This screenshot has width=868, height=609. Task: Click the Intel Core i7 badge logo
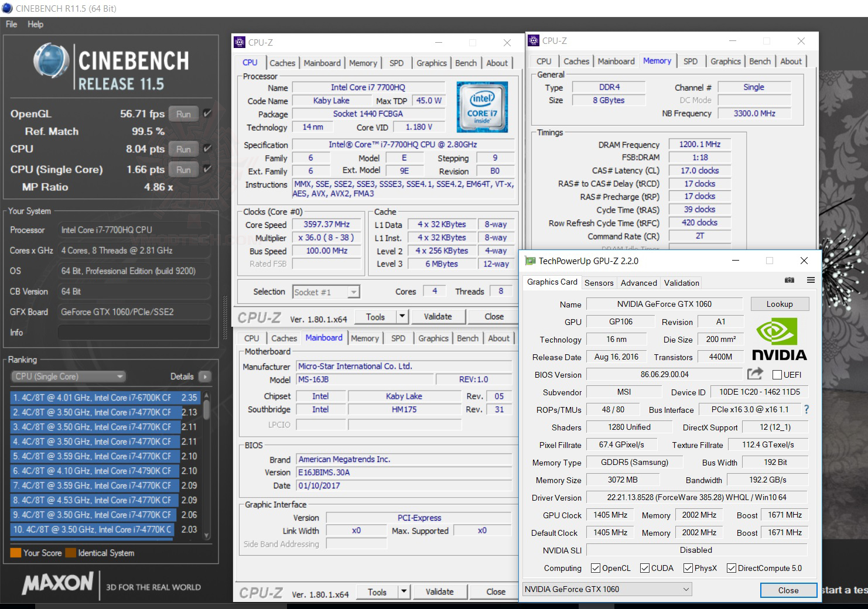[483, 107]
